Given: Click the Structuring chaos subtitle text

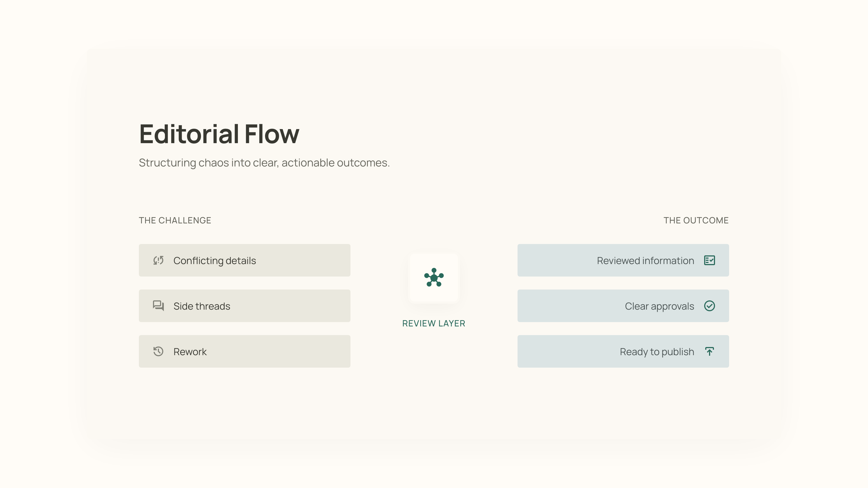Looking at the screenshot, I should click(264, 163).
